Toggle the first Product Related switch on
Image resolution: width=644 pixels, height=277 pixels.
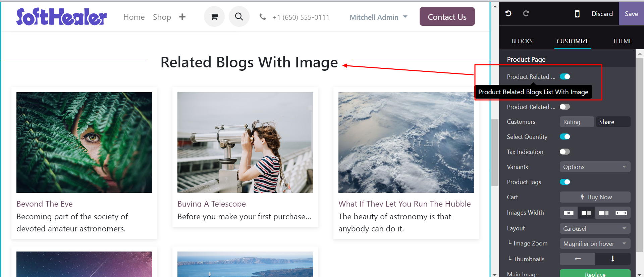(x=565, y=77)
